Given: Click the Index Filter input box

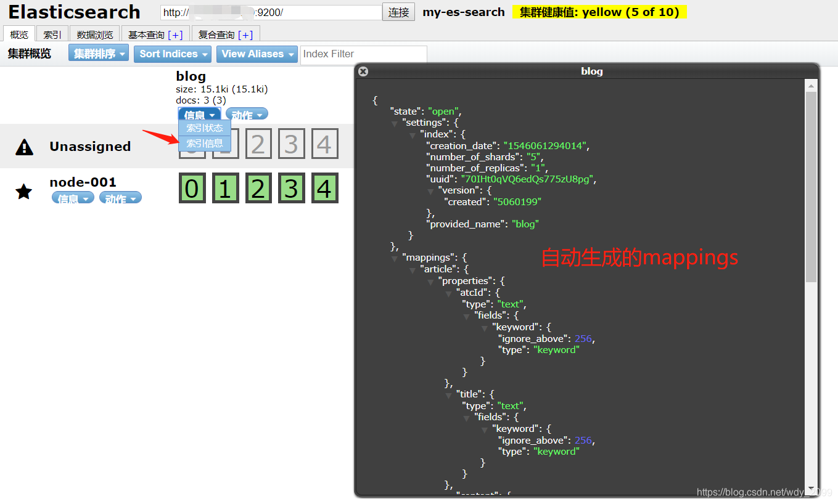Looking at the screenshot, I should 364,54.
